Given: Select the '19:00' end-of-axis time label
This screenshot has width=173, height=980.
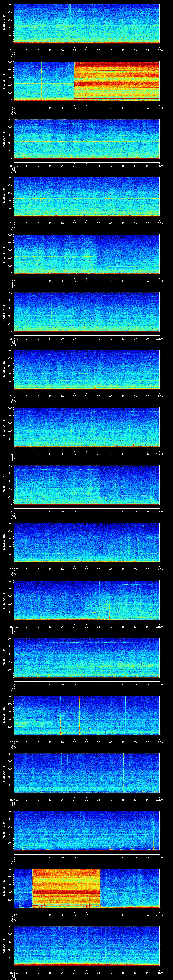Looking at the screenshot, I should tap(159, 281).
